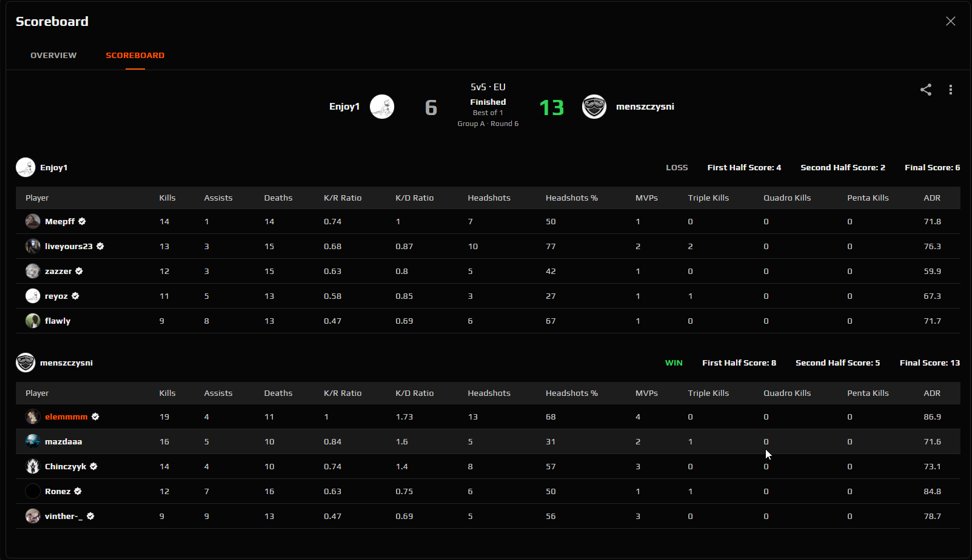Open flawly player profile name

(58, 321)
